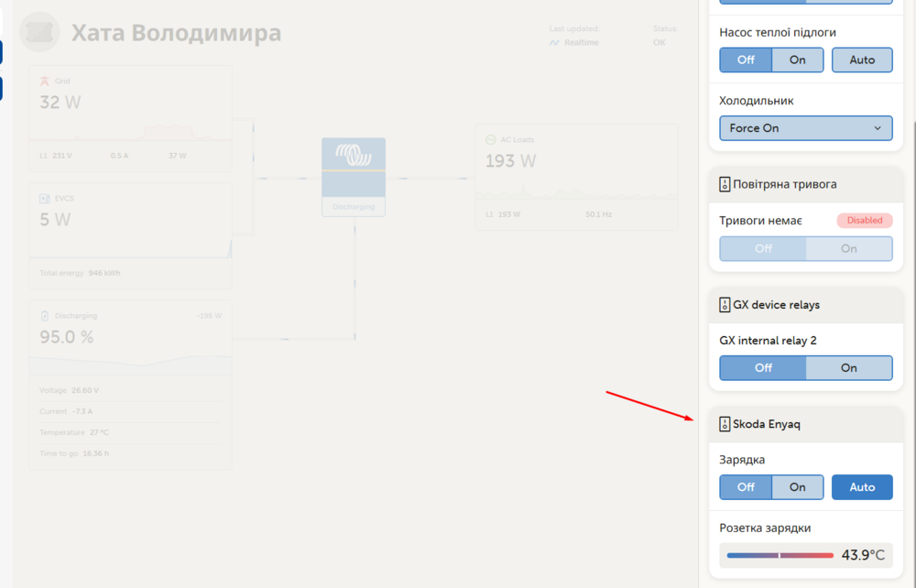916x588 pixels.
Task: Click the EVCS power value 5 W
Action: pos(55,220)
